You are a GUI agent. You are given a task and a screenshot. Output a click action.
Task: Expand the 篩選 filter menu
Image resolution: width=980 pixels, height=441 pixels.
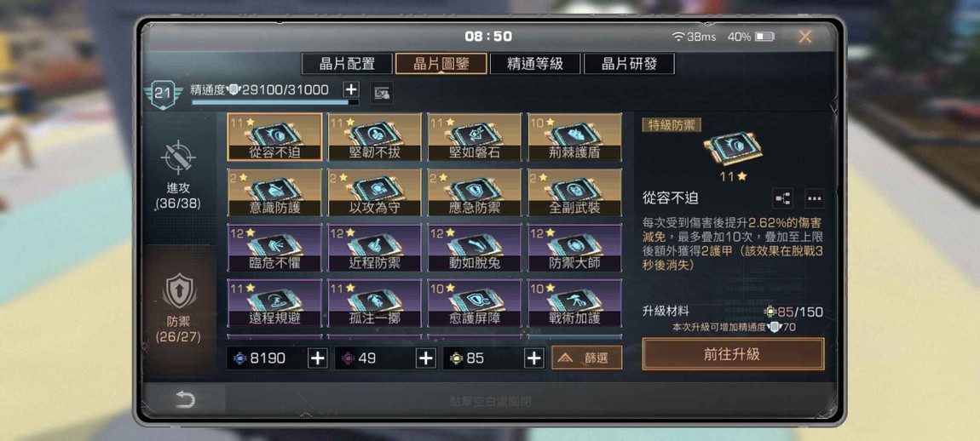[x=587, y=358]
